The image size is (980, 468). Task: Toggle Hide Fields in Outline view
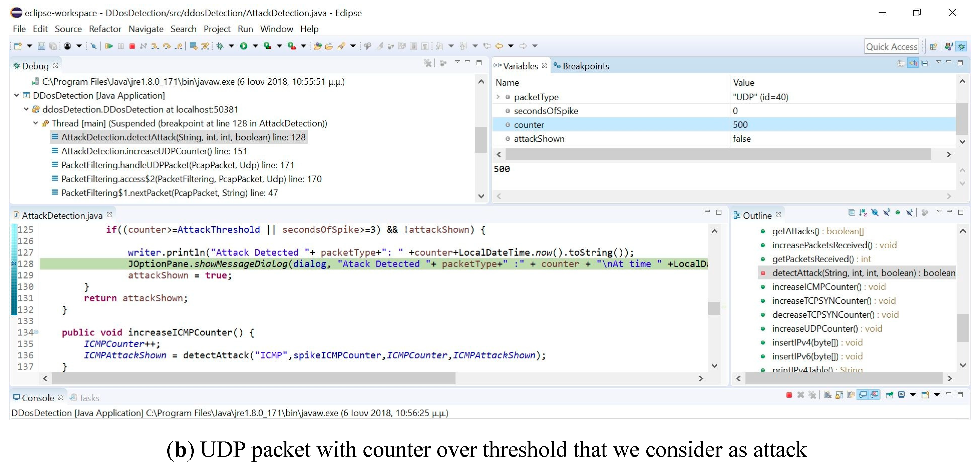(875, 213)
